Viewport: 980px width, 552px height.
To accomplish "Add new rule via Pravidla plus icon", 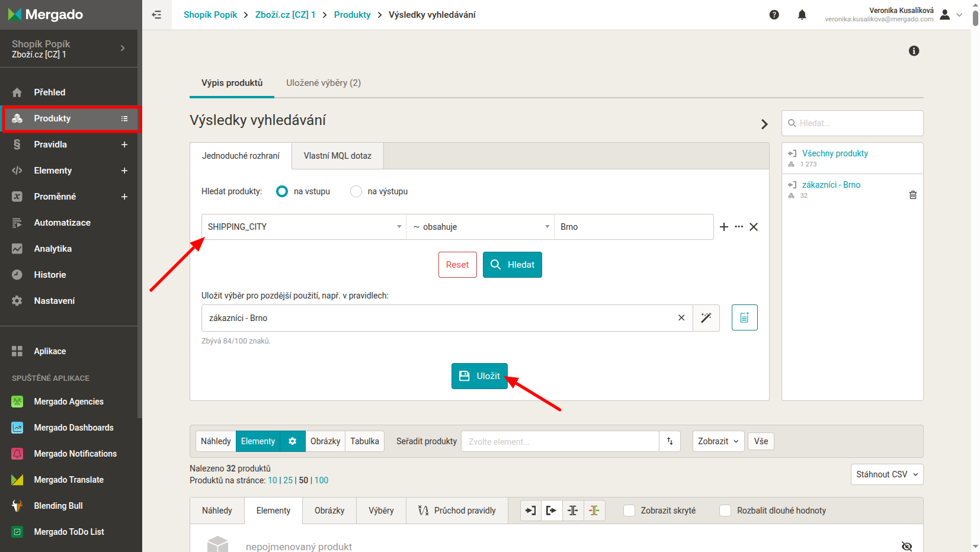I will [x=124, y=145].
